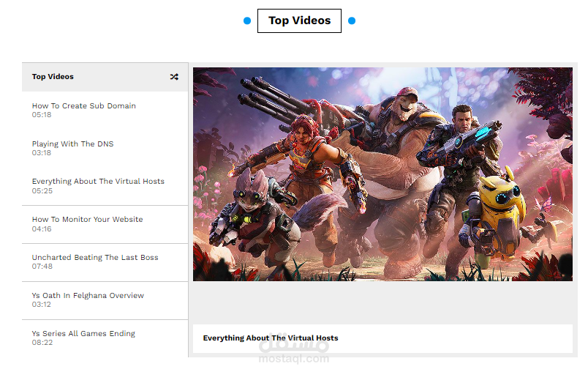Click the 04:16 duration text
This screenshot has height=372, width=588.
42,229
